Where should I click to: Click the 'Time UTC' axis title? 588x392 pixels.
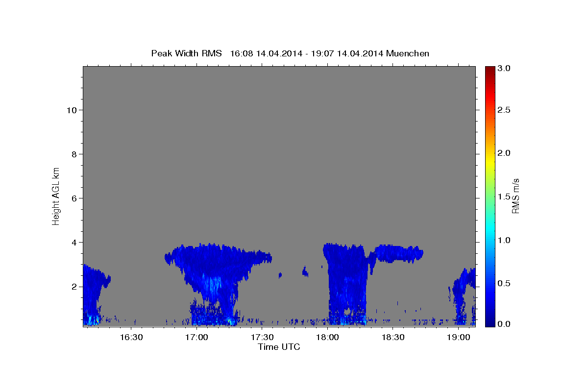click(x=279, y=347)
